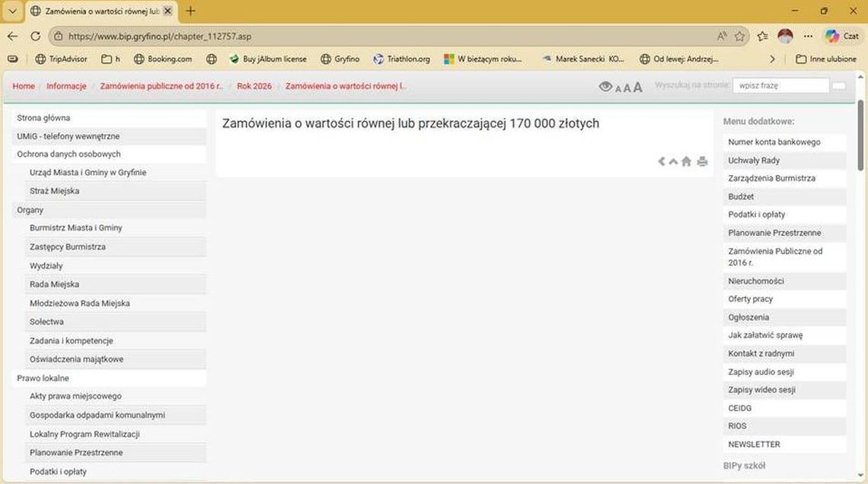Viewport: 868px width, 484px height.
Task: Open browser settings three-dots menu
Action: pos(808,36)
